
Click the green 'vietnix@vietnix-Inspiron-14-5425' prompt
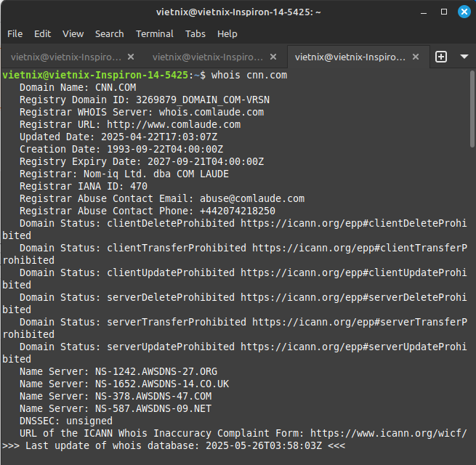coord(95,75)
